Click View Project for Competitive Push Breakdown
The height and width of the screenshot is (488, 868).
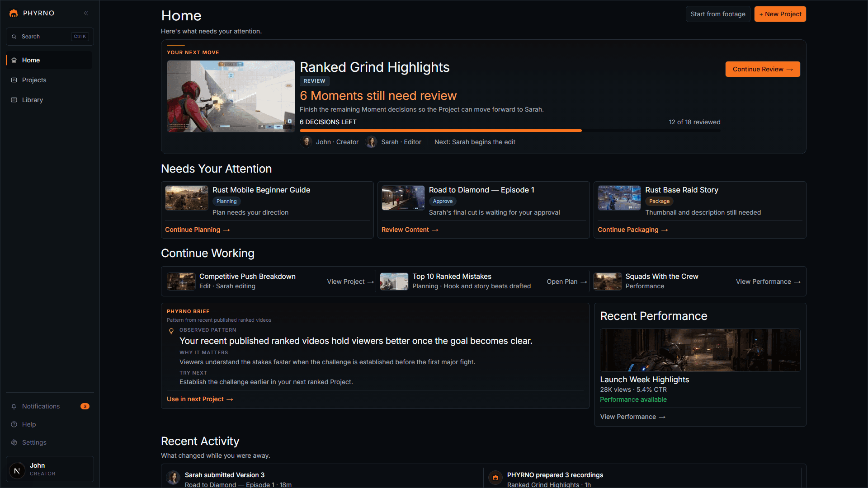(350, 282)
